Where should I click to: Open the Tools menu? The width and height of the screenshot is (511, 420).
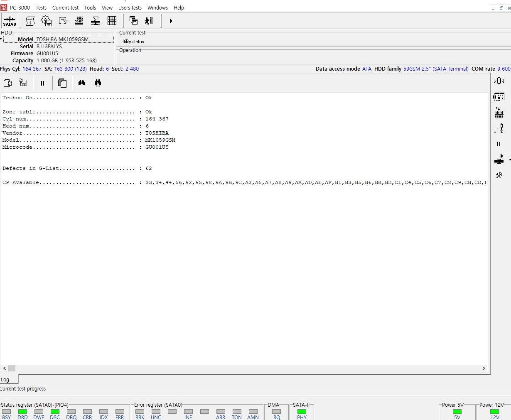(90, 8)
